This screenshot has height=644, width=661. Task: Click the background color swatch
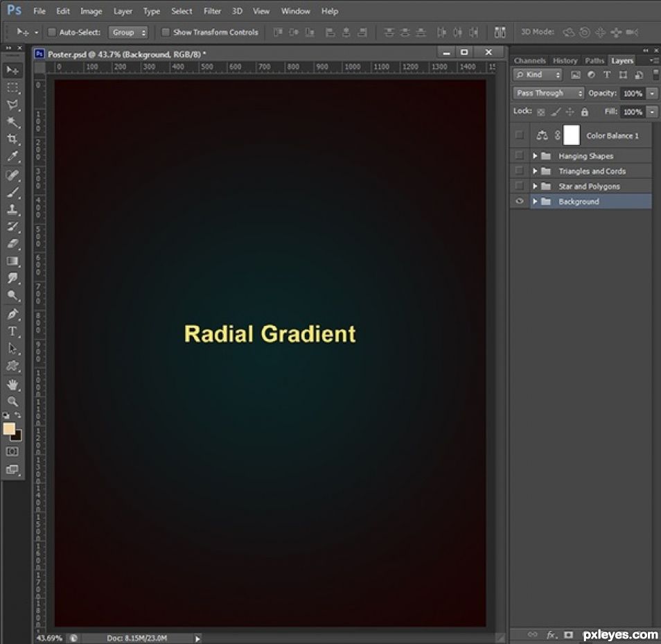coord(18,437)
